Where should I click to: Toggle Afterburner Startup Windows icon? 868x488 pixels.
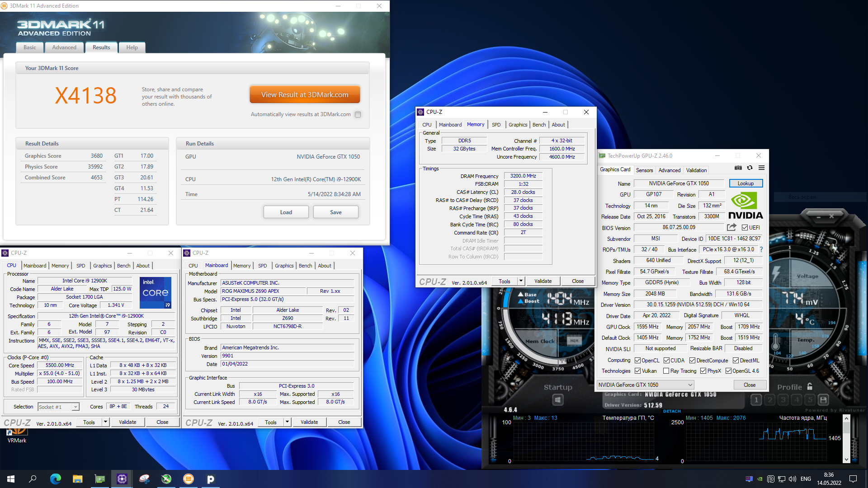[558, 400]
